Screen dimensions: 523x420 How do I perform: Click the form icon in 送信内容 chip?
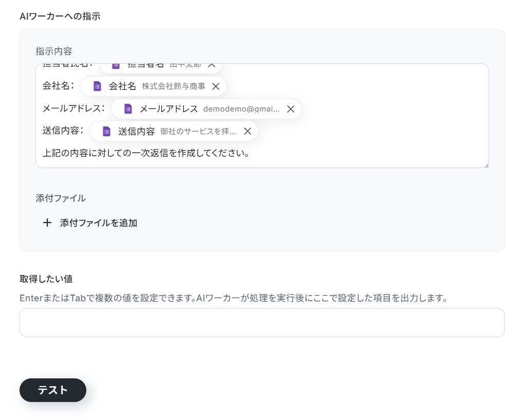[106, 131]
